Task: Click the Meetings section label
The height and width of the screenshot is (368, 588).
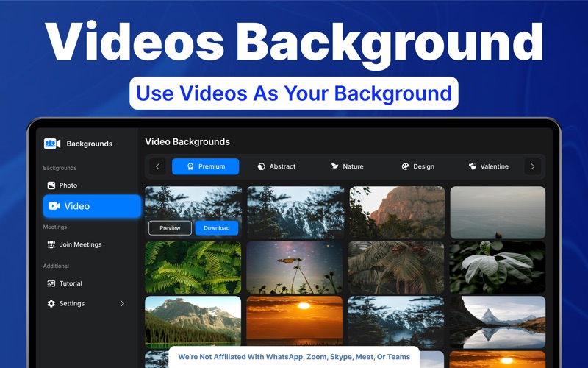Action: pos(54,227)
